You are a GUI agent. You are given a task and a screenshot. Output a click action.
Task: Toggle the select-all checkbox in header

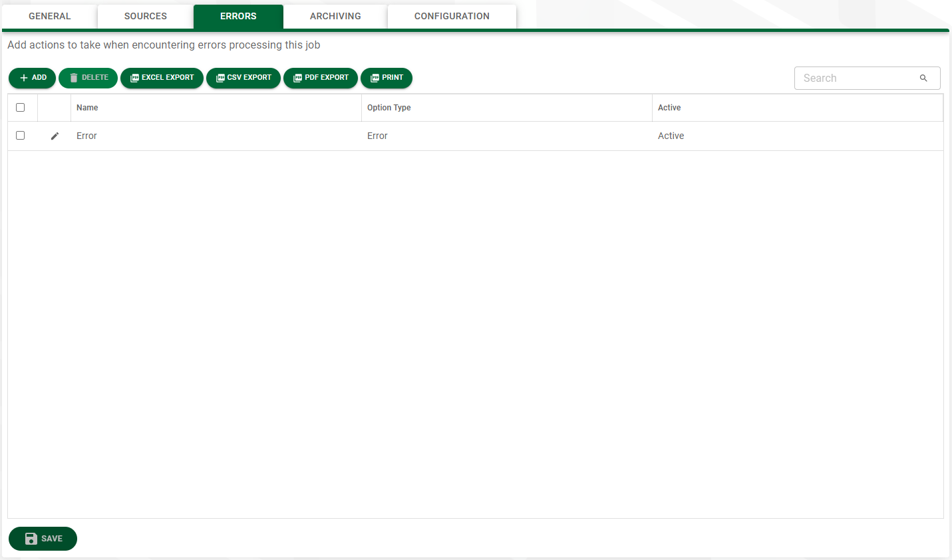(x=20, y=107)
